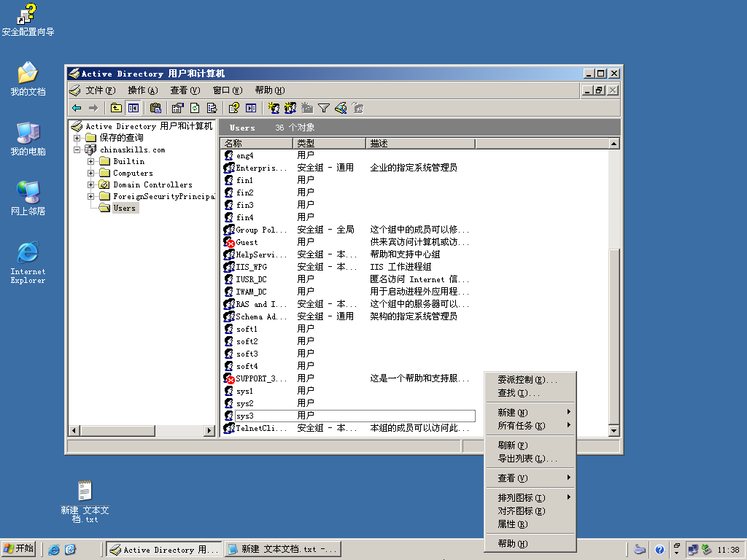Click the 开始 Start button
This screenshot has width=747, height=560.
coord(18,549)
